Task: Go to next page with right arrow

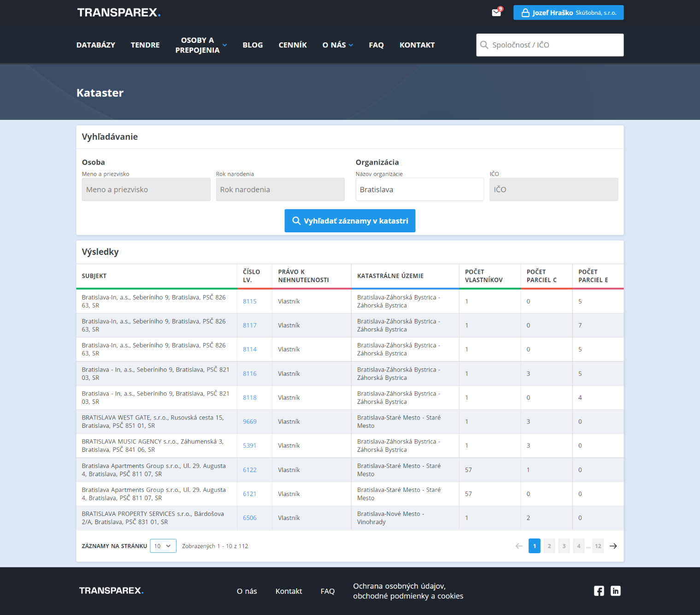Action: [613, 546]
